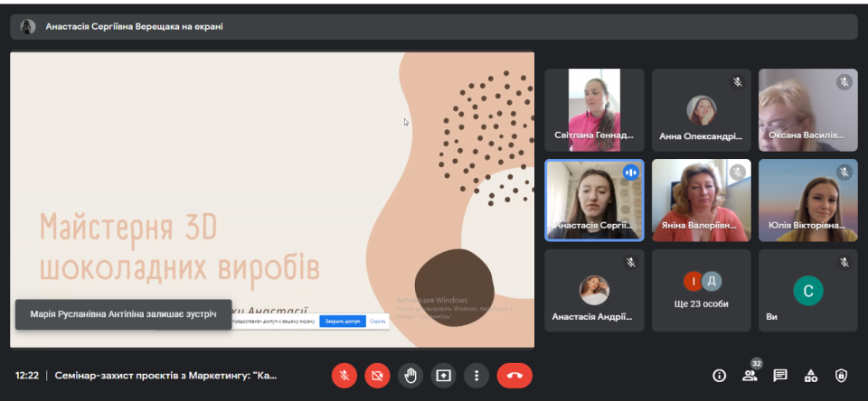Open meeting details info icon
The width and height of the screenshot is (868, 401).
[719, 376]
